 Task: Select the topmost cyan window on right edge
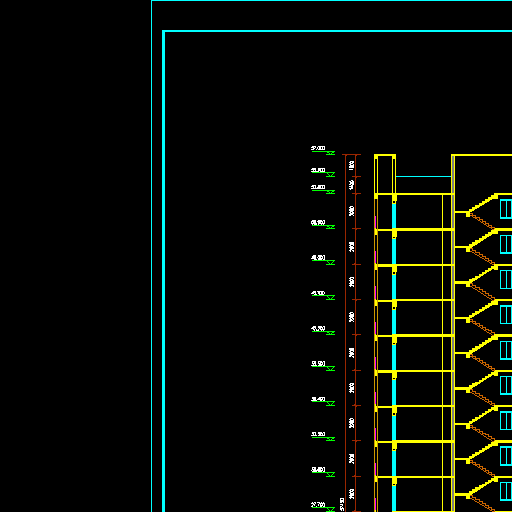[506, 209]
